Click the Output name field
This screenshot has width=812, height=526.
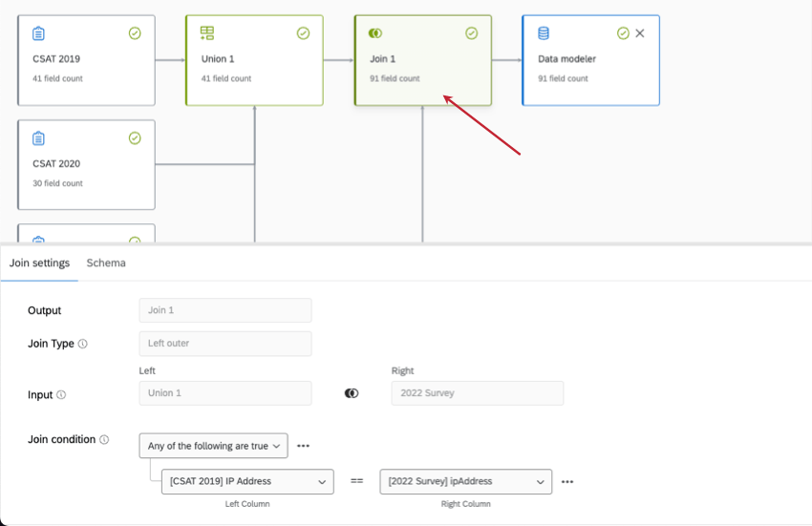pyautogui.click(x=225, y=310)
